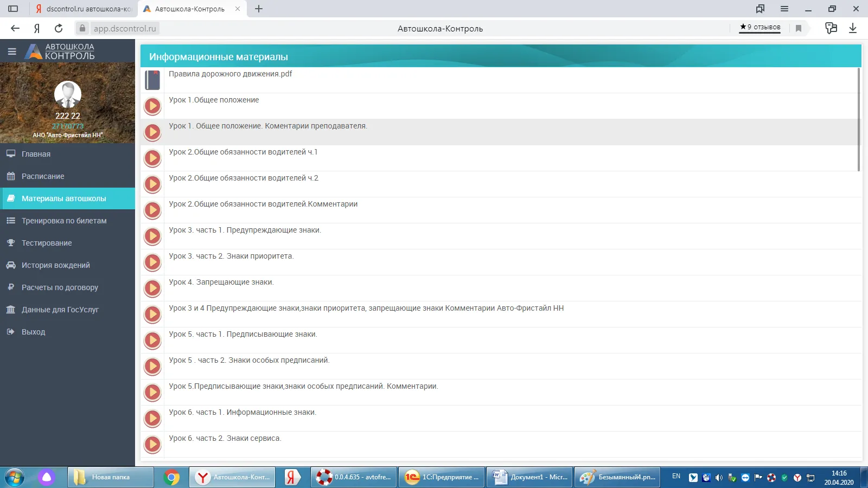The width and height of the screenshot is (868, 488).
Task: Open lesson Урок 1.Общее положение
Action: pyautogui.click(x=214, y=100)
